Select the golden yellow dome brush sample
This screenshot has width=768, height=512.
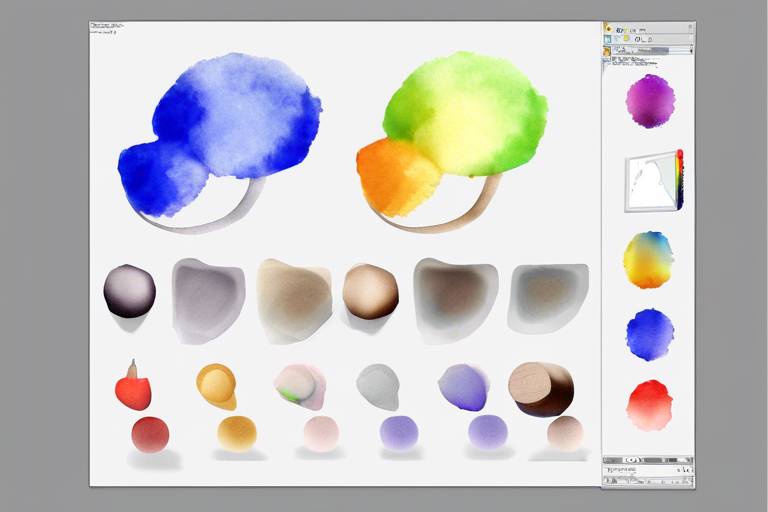click(216, 386)
